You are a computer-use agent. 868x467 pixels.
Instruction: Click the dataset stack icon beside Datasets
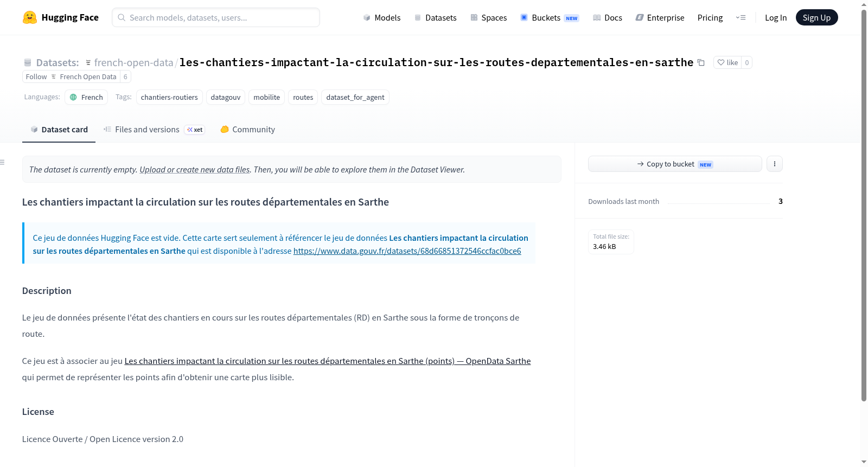[28, 62]
